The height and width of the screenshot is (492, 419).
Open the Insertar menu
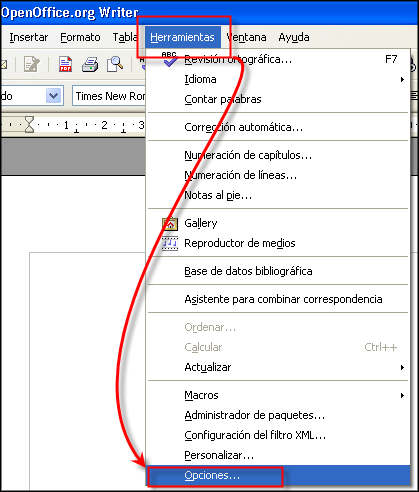29,37
